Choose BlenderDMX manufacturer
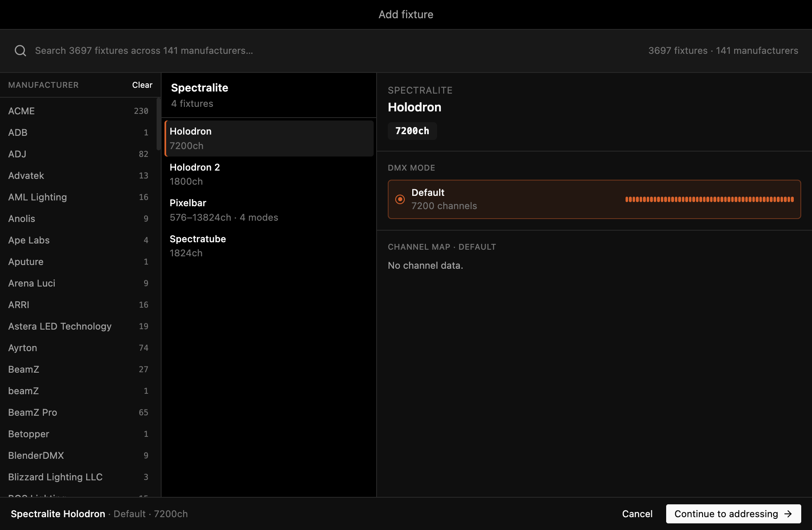This screenshot has height=530, width=812. point(78,455)
